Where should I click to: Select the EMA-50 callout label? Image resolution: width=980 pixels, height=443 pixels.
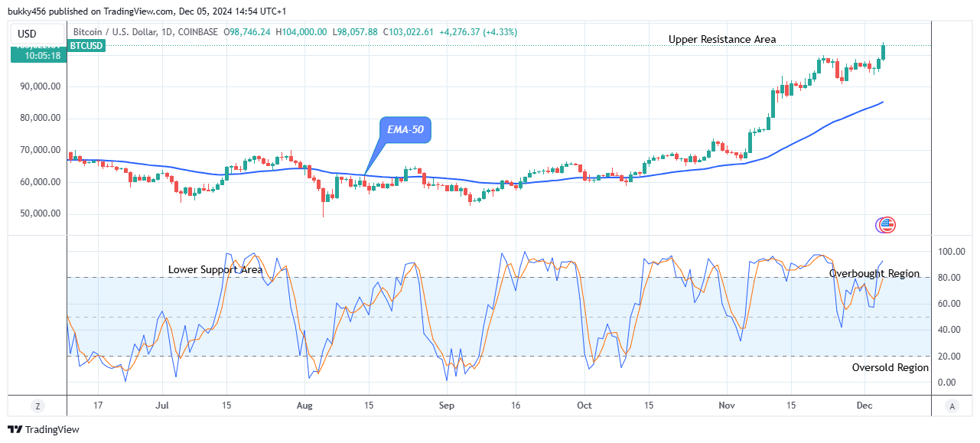[x=405, y=130]
